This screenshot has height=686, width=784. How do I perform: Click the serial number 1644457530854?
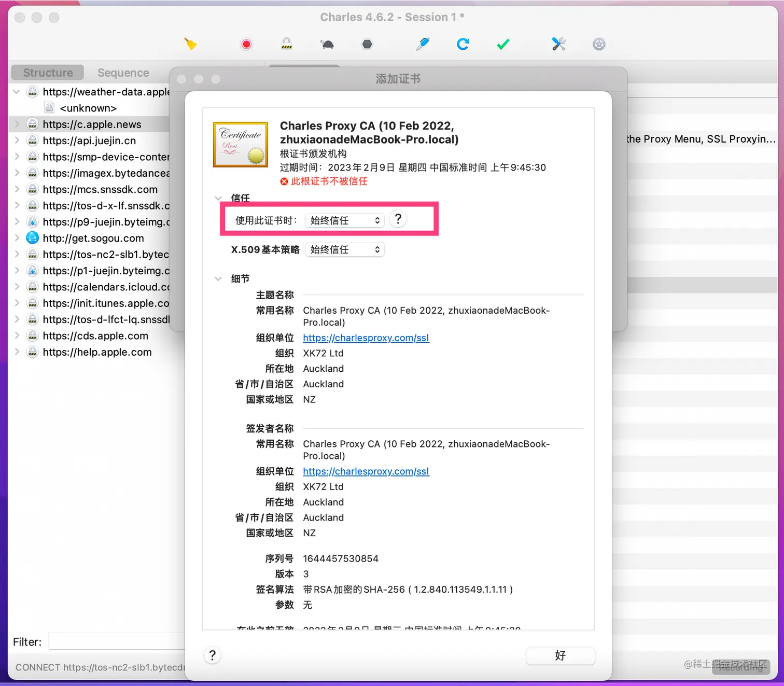click(x=341, y=558)
